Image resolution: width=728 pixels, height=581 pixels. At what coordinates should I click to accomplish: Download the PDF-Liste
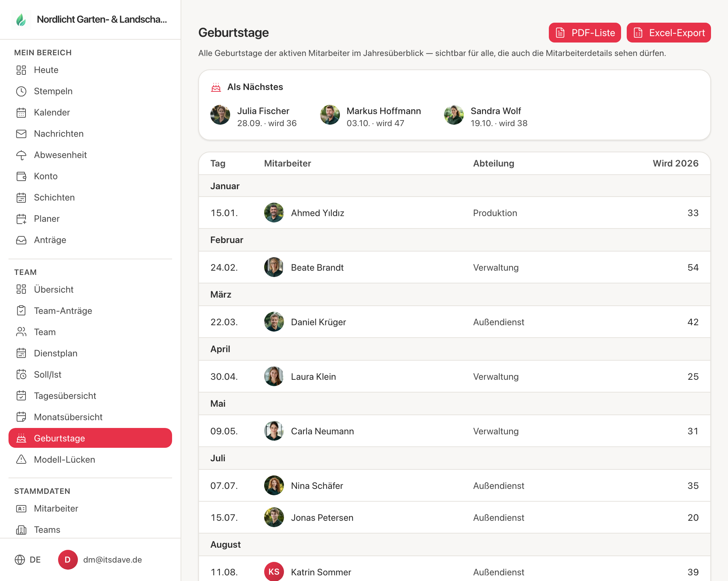(x=585, y=33)
